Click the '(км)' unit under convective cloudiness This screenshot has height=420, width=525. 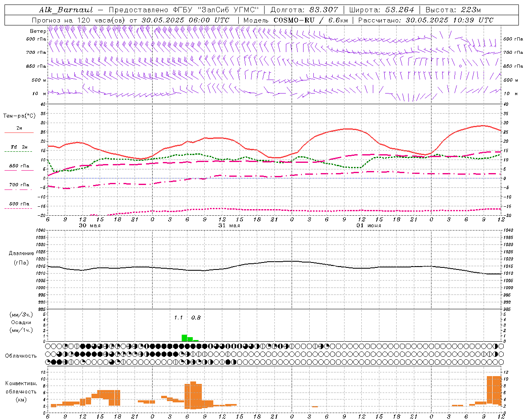(x=21, y=399)
